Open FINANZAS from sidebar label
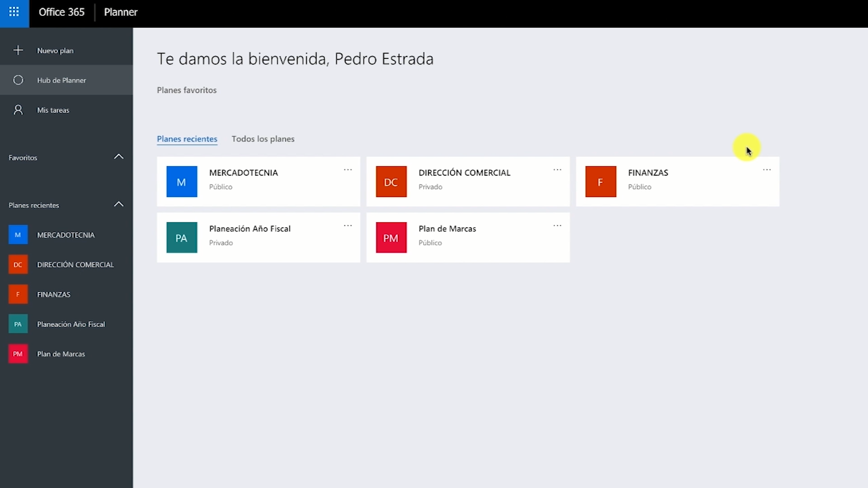 pyautogui.click(x=54, y=294)
